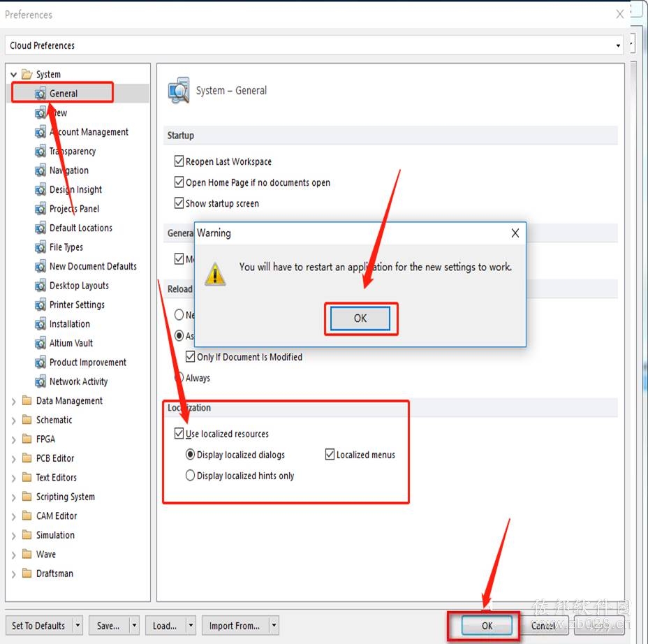Expand the Data Management tree node
Screen dimensions: 648x644
(x=14, y=401)
